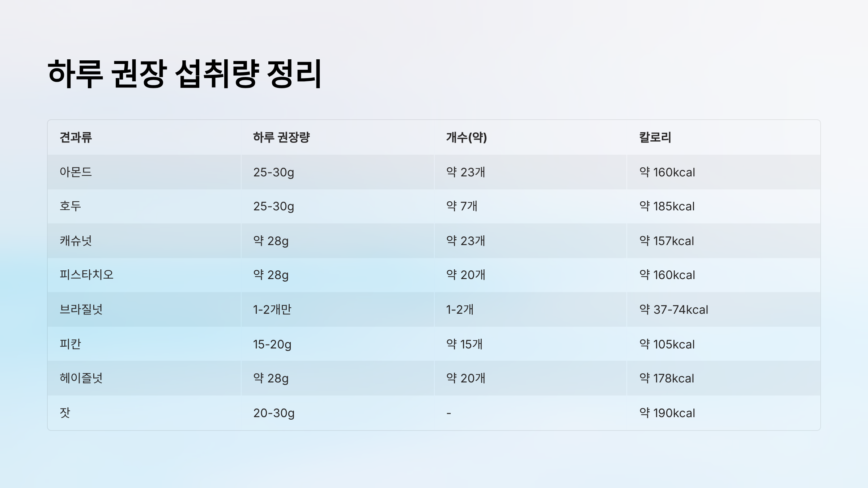Image resolution: width=868 pixels, height=488 pixels.
Task: Click the 피스타치오 name cell
Action: pyautogui.click(x=87, y=275)
